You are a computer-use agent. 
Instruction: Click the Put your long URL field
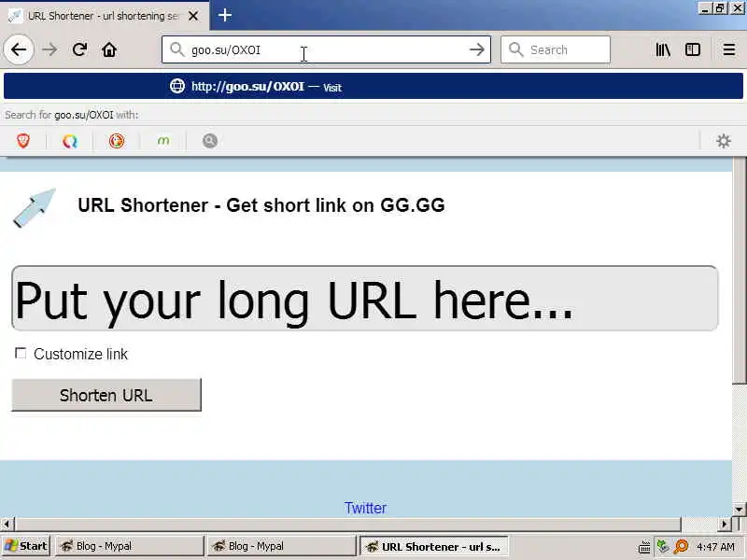[x=365, y=299]
